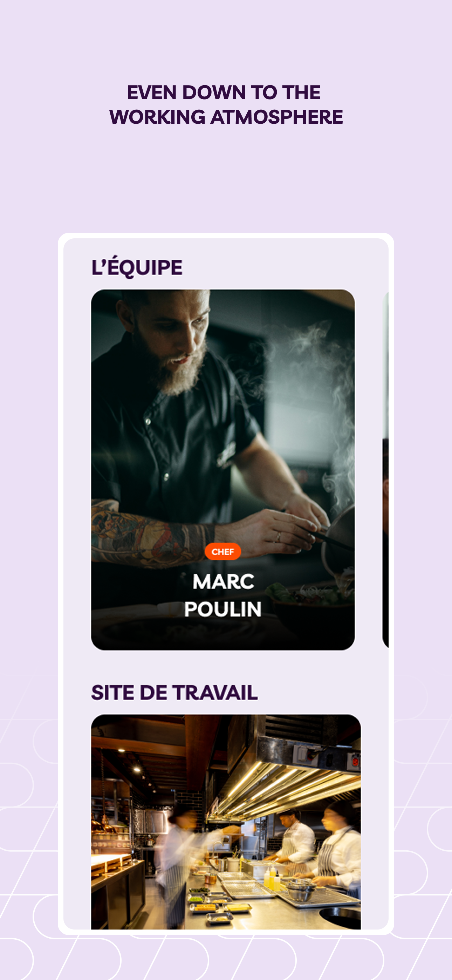Tap the orange CHEF badge
Screen dimensions: 452x980
pos(222,552)
